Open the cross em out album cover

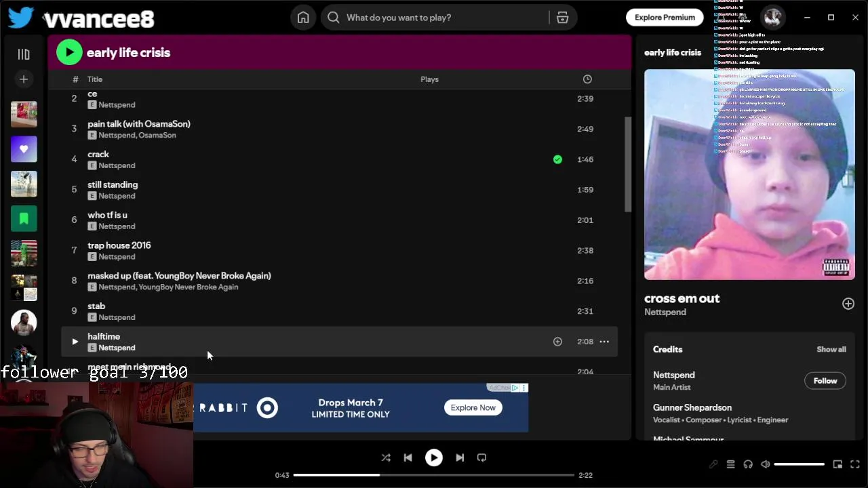click(x=749, y=174)
